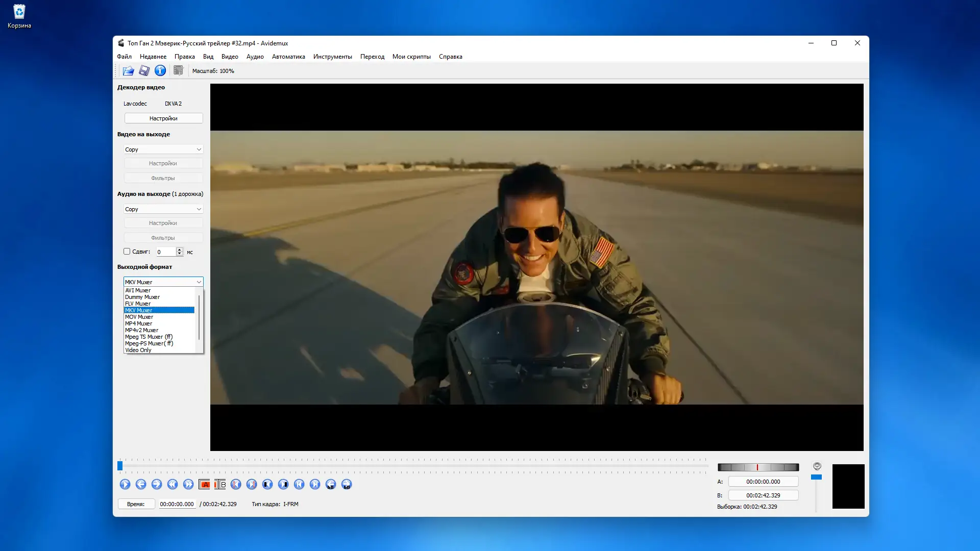Click the Open video file icon
This screenshot has height=551, width=980.
coord(128,71)
